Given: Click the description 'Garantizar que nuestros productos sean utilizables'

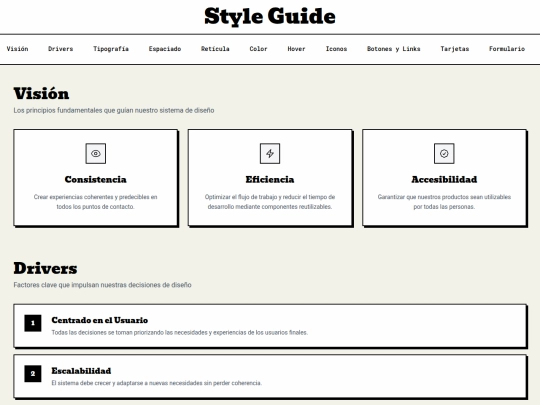Looking at the screenshot, I should [x=444, y=197].
